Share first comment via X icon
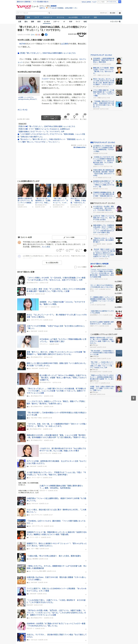138x644 pixels. [85, 250]
